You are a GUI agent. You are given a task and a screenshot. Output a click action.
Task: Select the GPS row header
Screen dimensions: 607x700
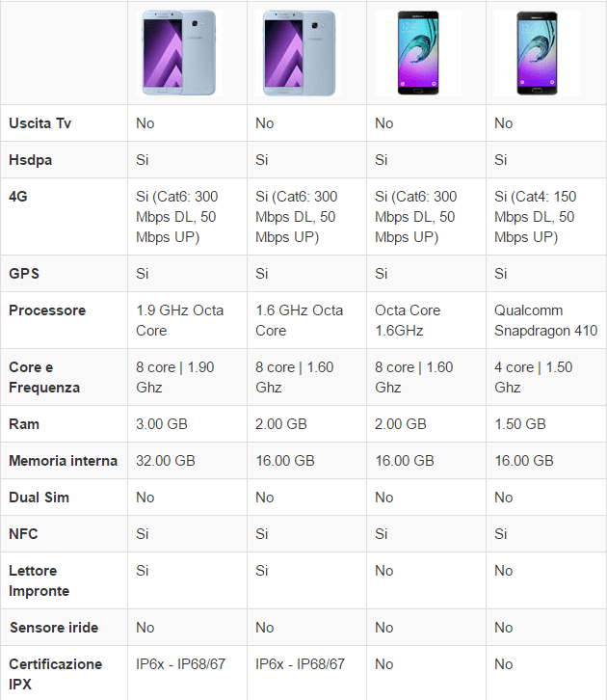coord(24,274)
